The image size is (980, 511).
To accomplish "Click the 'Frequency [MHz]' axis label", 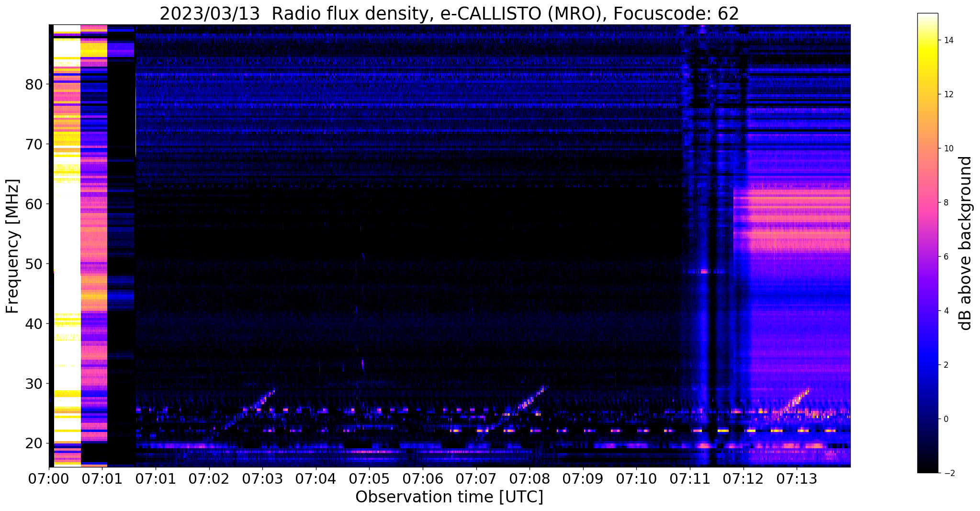I will click(13, 246).
